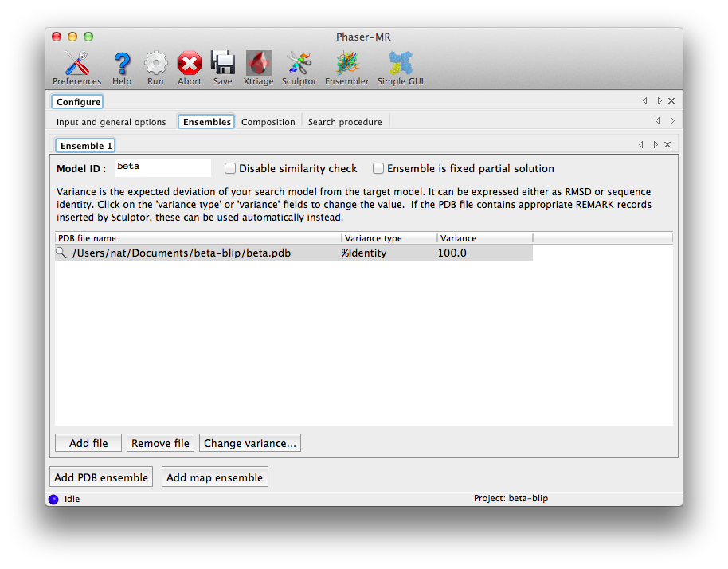Click Add PDB ensemble
The image size is (728, 569).
click(101, 477)
